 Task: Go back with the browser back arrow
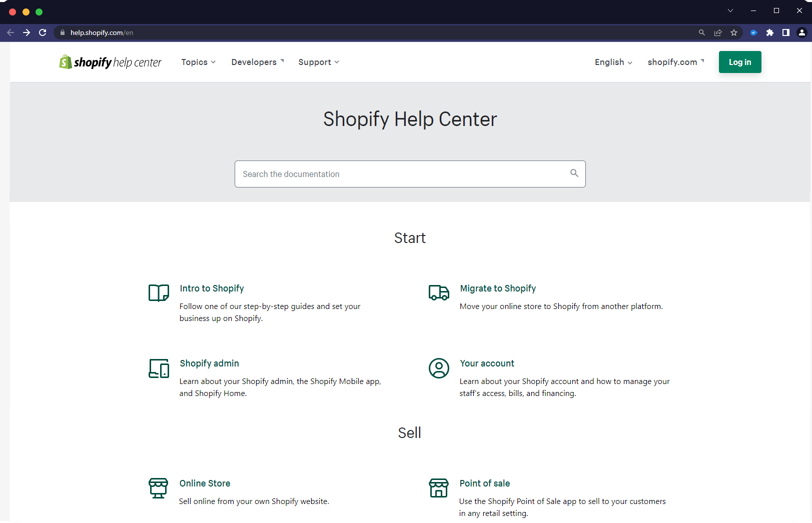point(11,32)
